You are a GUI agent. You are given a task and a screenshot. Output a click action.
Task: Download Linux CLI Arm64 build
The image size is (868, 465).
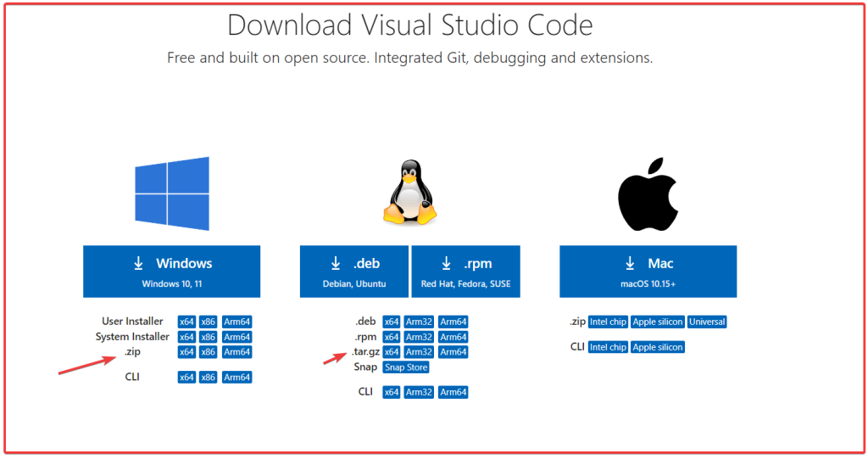click(453, 392)
